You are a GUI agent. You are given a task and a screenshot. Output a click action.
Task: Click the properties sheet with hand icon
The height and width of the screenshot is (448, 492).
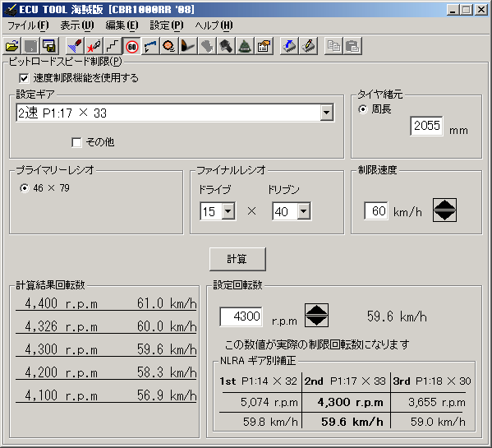pos(264,46)
